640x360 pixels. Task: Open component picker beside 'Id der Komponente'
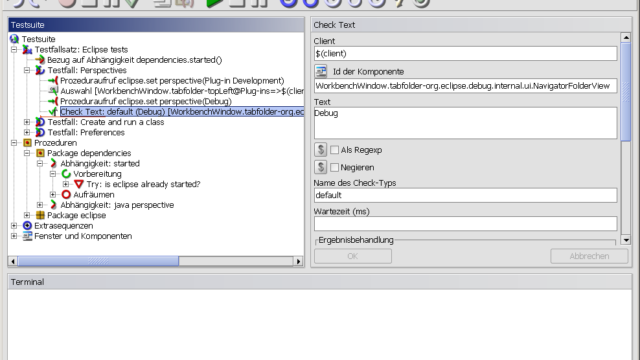point(321,71)
